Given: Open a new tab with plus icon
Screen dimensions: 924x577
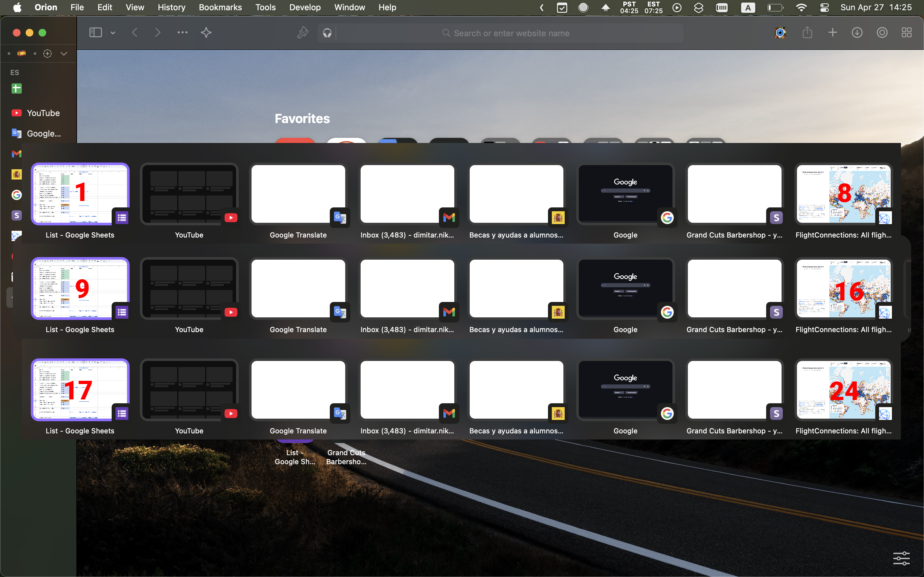Looking at the screenshot, I should pos(833,33).
